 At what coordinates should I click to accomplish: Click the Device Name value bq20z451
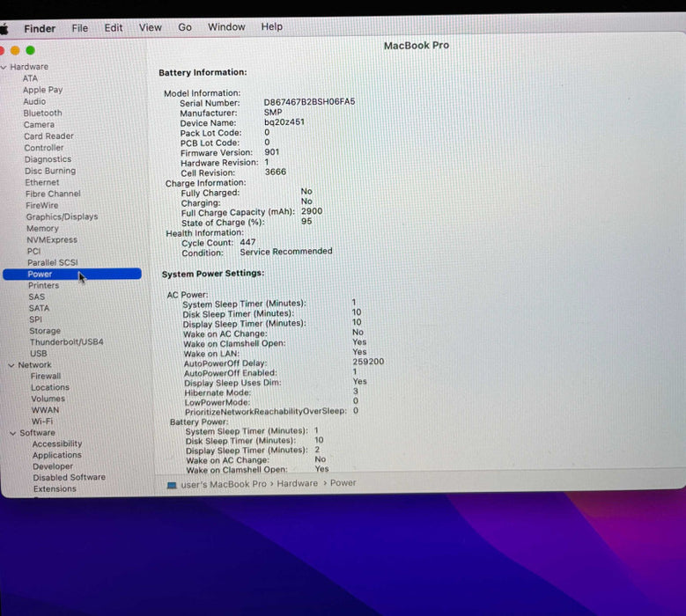(284, 122)
